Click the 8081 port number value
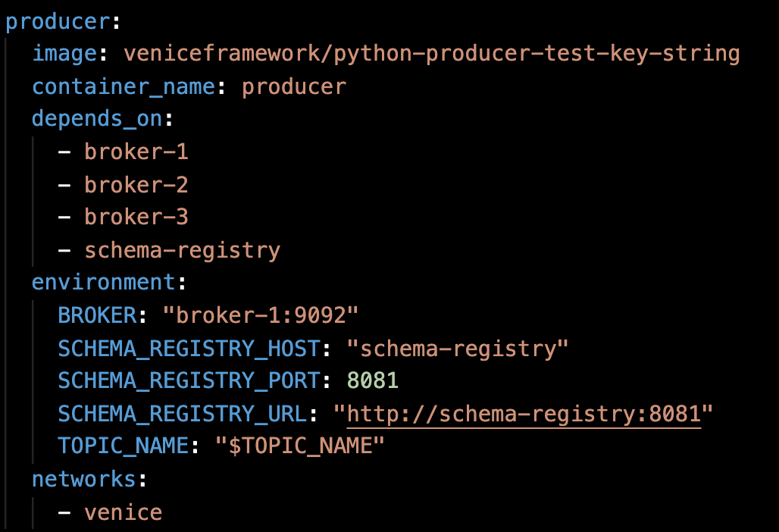 click(372, 381)
